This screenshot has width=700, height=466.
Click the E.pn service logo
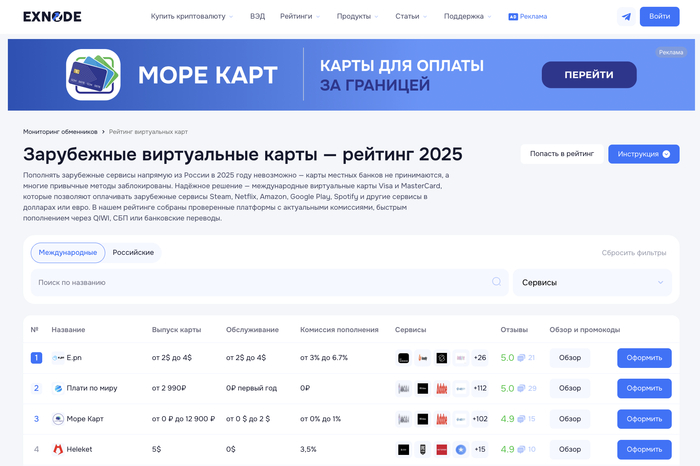point(59,357)
